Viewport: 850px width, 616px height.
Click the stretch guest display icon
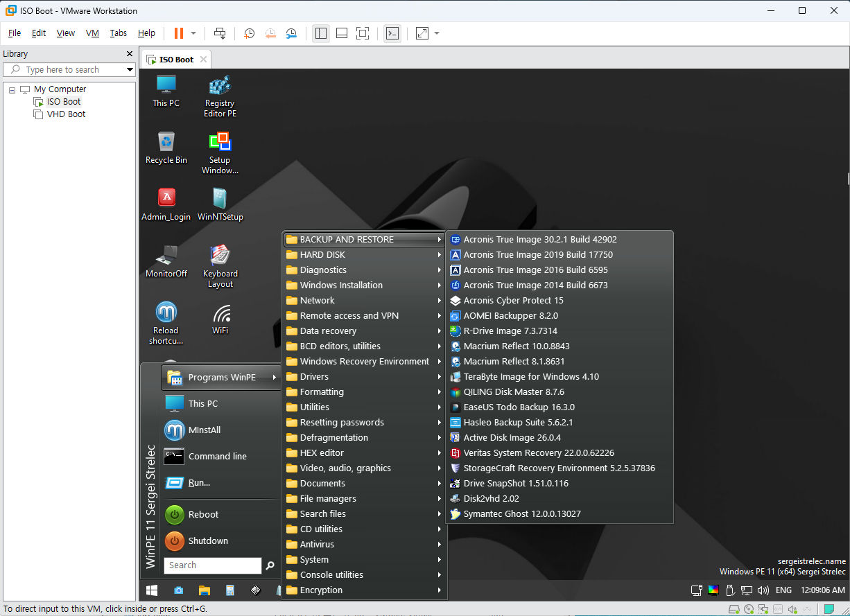click(x=422, y=33)
